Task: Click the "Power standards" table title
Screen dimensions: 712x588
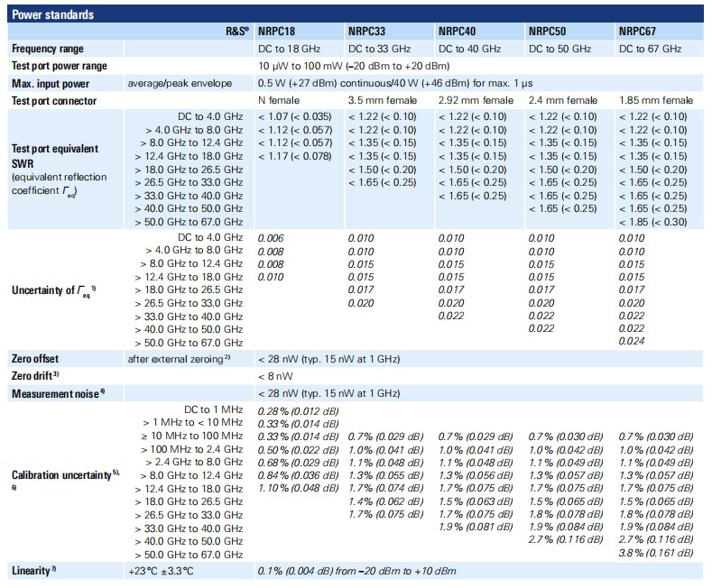Action: [52, 14]
